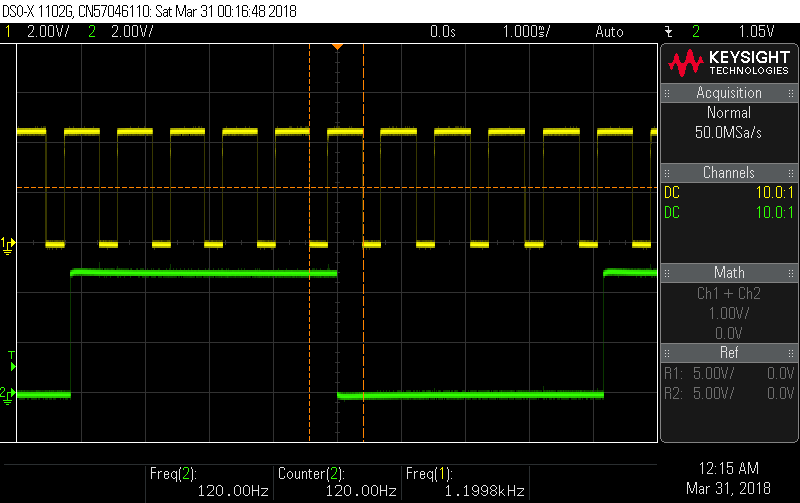Image resolution: width=800 pixels, height=503 pixels.
Task: Click the grip handle left of Ref
Action: click(667, 354)
